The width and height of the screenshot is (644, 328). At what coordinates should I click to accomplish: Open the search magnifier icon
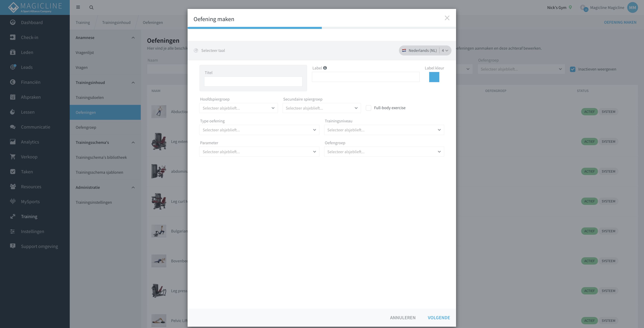(92, 7)
